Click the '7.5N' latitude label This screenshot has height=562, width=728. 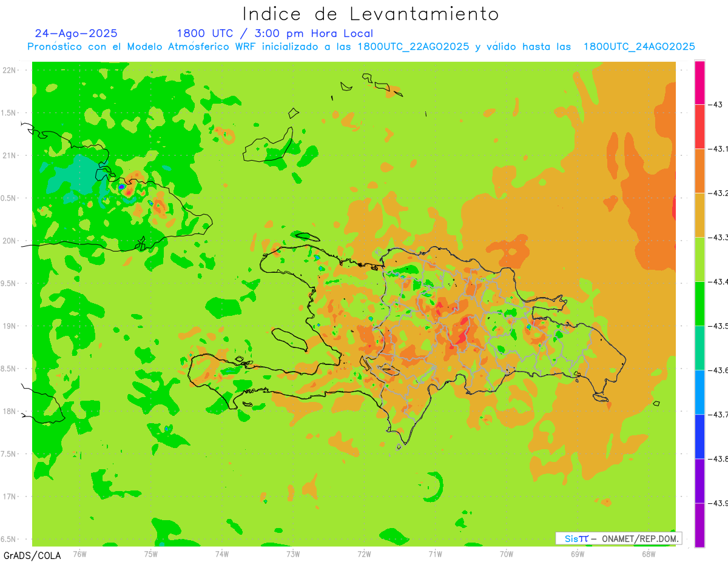tap(9, 454)
